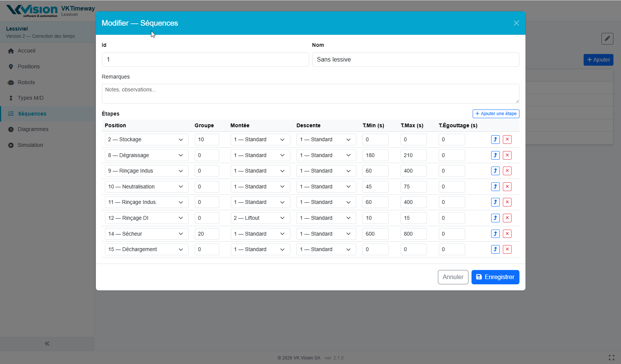This screenshot has width=621, height=364.
Task: Delete the Neutralisation step
Action: [507, 187]
